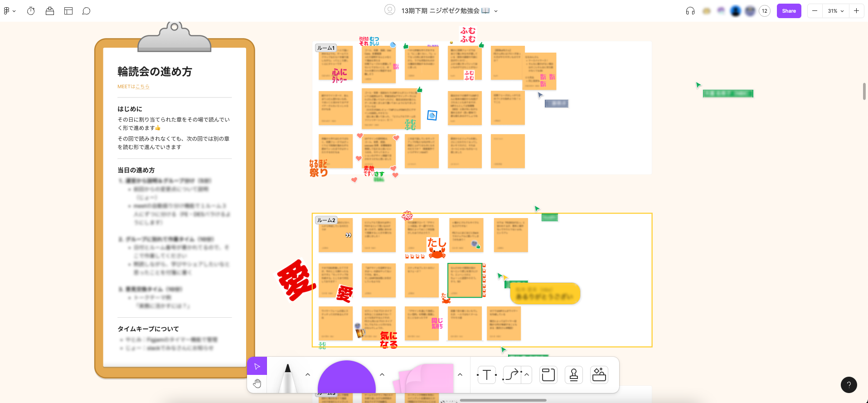Select the pink 同じ気持ち sticker in Room 2
Screen dimensions: 868x403
tap(437, 323)
